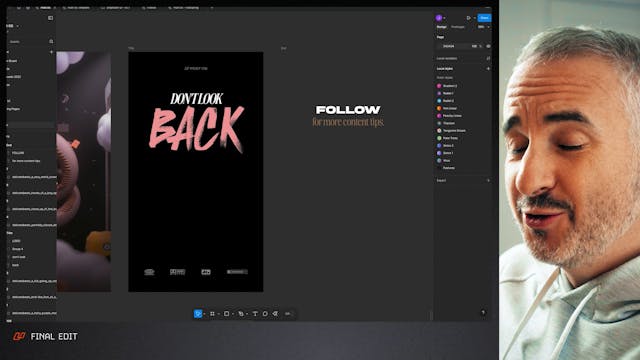Click the small caption atop the black poster

196,69
